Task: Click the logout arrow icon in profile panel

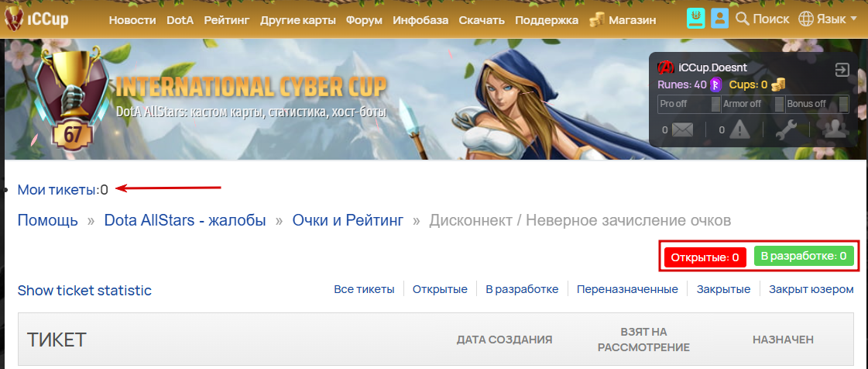Action: click(x=842, y=70)
